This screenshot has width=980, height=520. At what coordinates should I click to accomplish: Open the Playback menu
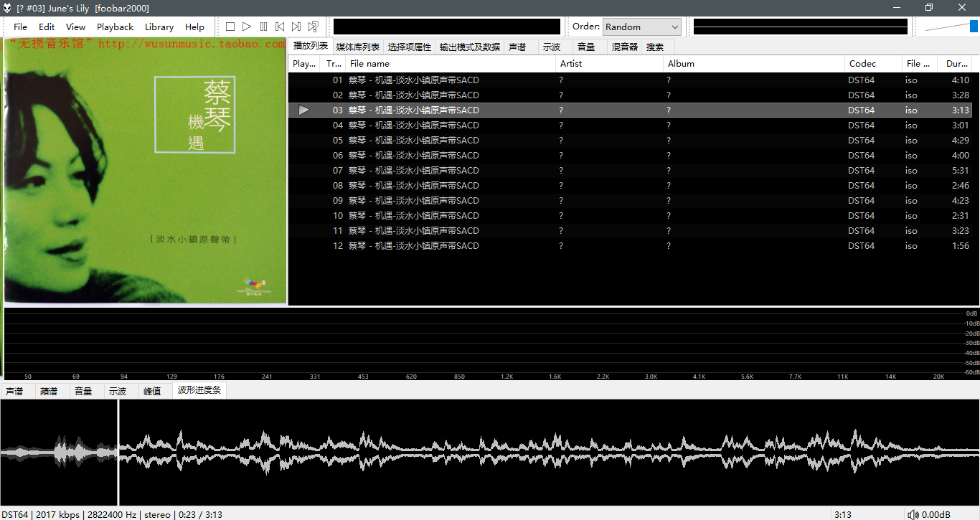pos(115,27)
